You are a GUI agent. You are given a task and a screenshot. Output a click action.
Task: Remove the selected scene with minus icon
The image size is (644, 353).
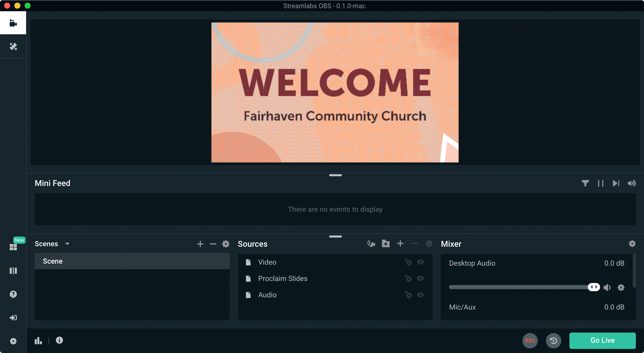[x=213, y=244]
